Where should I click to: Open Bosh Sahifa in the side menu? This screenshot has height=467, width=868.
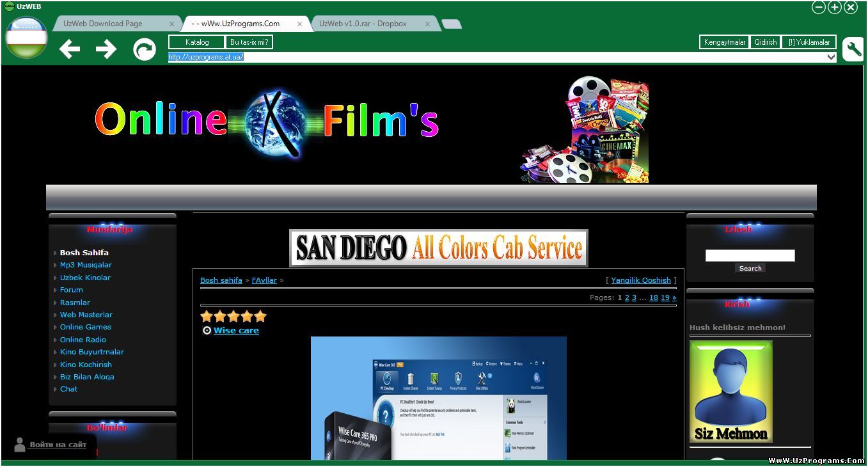point(84,253)
